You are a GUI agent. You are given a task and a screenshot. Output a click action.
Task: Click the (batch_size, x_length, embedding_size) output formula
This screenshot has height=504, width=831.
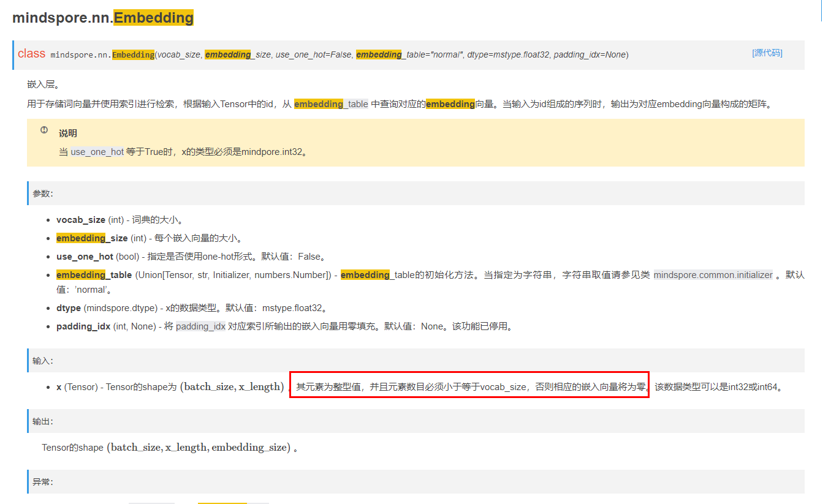coord(199,448)
